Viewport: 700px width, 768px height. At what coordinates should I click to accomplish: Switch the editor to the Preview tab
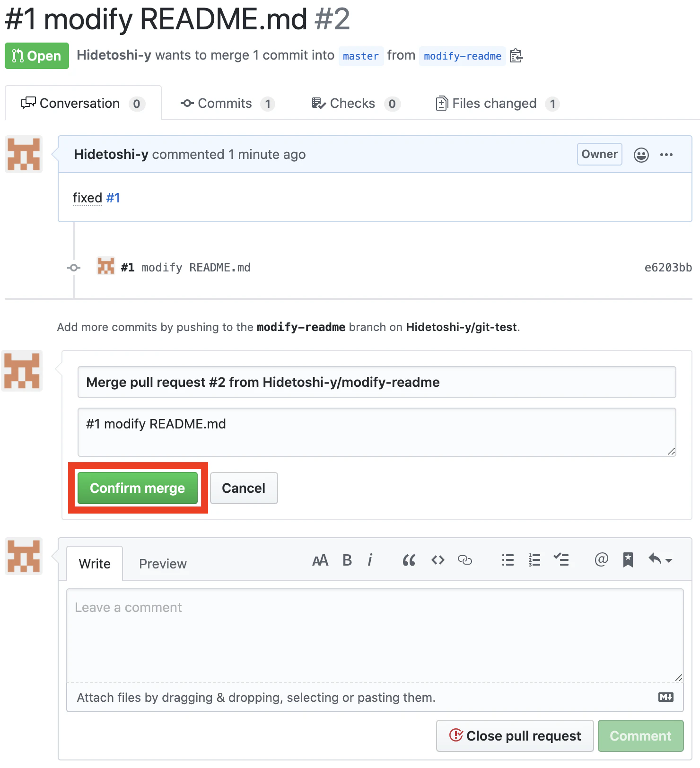click(x=163, y=564)
